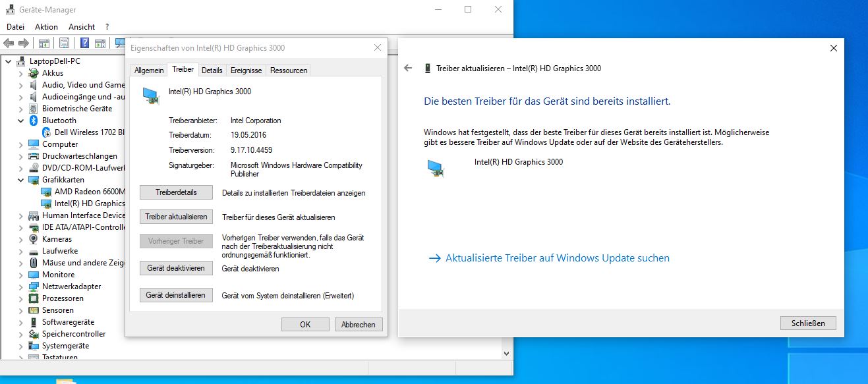This screenshot has height=384, width=868.
Task: Open the File Explorer folder on the taskbar
Action: pyautogui.click(x=66, y=381)
